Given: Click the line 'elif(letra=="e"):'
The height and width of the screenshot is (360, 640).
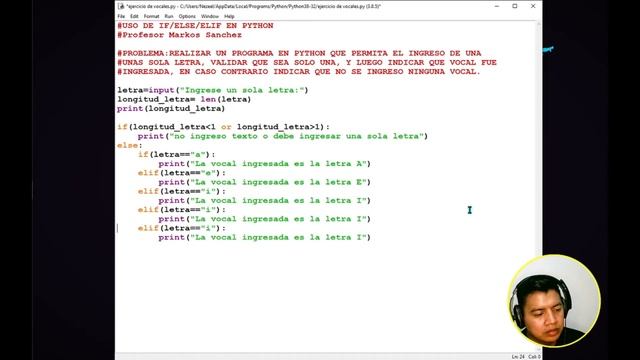Looking at the screenshot, I should pyautogui.click(x=182, y=173).
